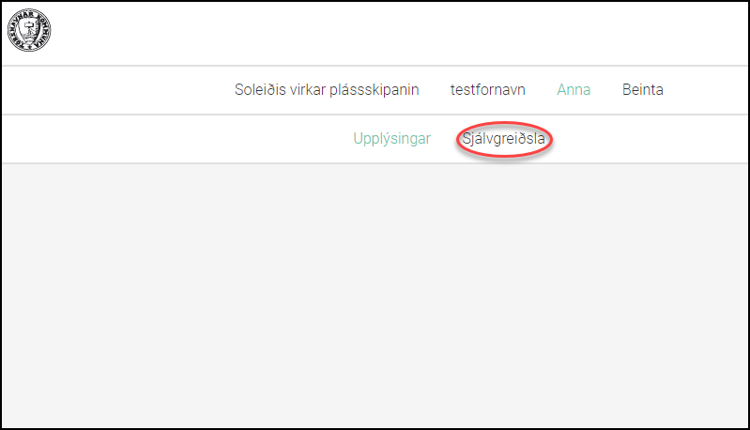Switch to Beinta in the navigation

tap(642, 90)
